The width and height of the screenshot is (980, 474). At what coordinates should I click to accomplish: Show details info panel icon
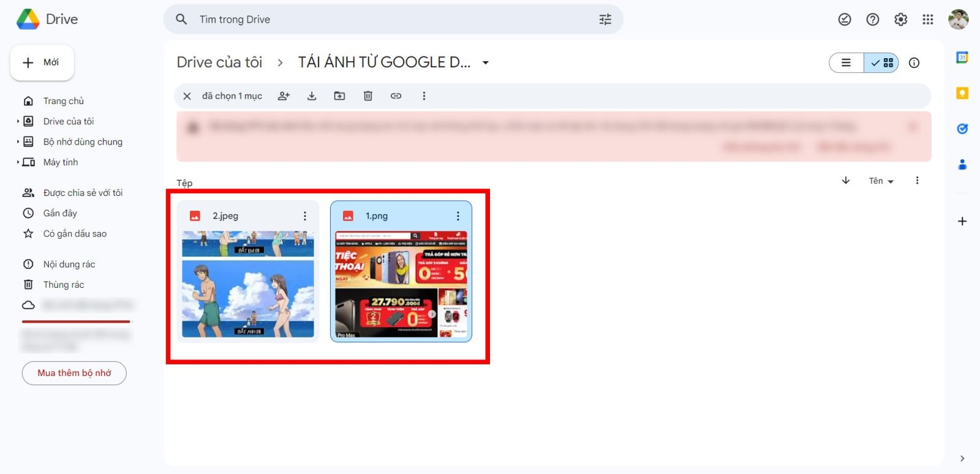pos(914,62)
